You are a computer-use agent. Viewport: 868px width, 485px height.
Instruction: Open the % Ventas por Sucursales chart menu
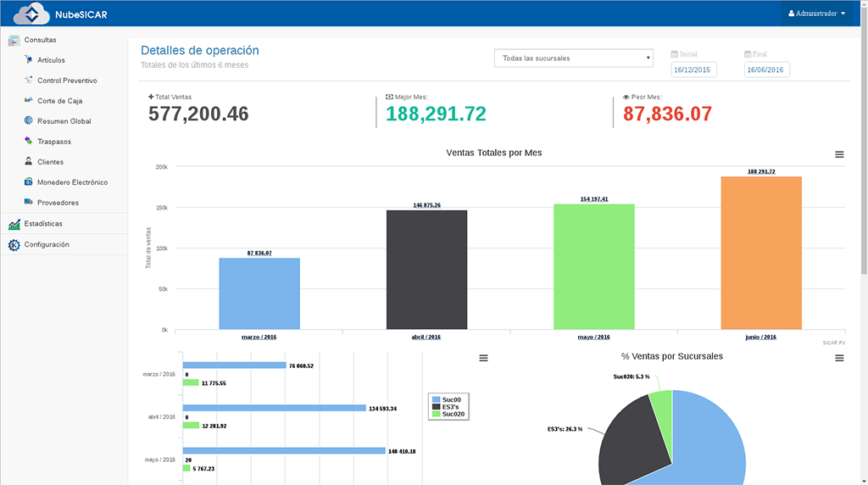[839, 358]
